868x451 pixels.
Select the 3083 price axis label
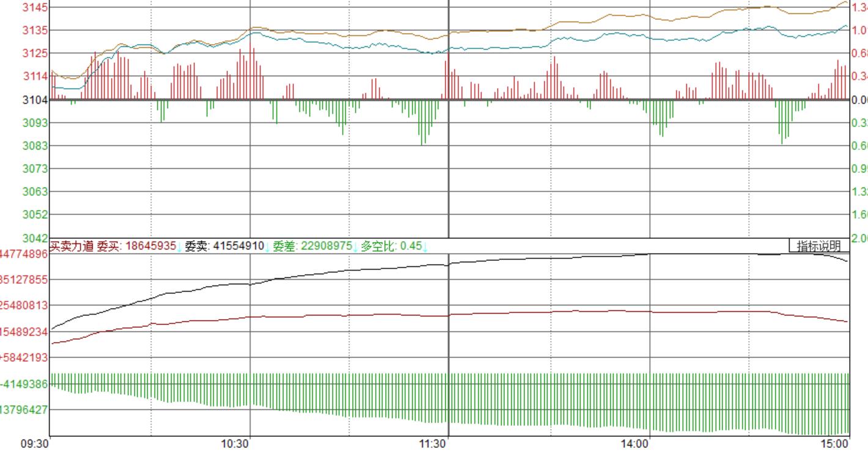click(35, 145)
